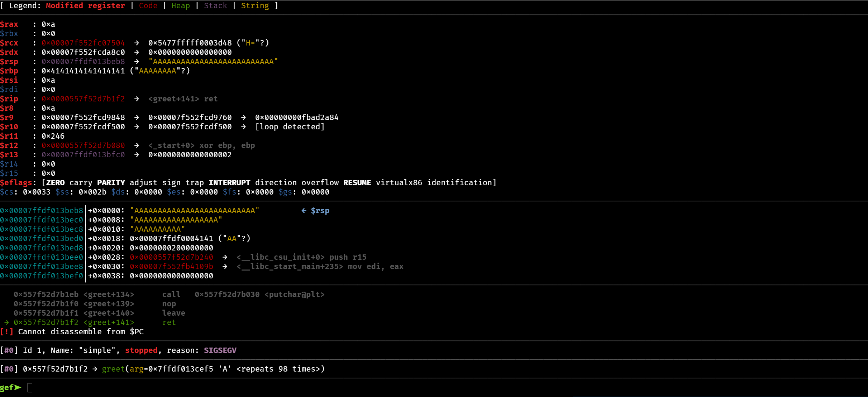Click the greet function name in backtrace
The width and height of the screenshot is (868, 397).
[x=113, y=369]
